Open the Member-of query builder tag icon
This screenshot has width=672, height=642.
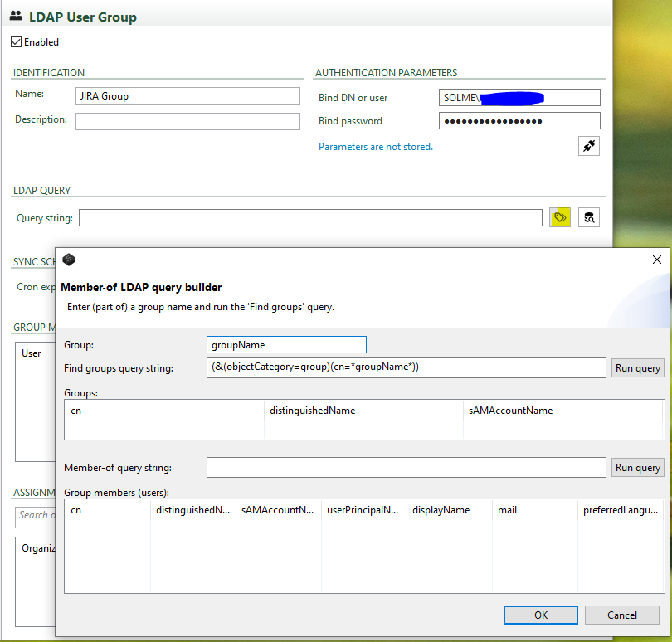(x=560, y=217)
